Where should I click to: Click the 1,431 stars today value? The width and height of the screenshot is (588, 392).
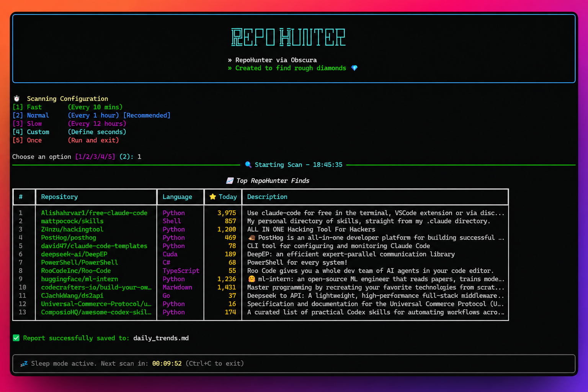tap(227, 287)
